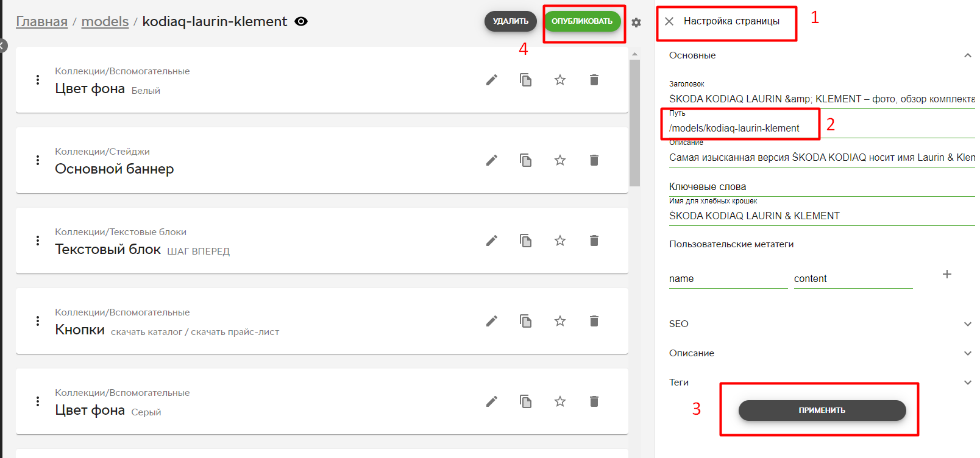Click the block list scrollbar thumb
980x458 pixels.
pos(635,122)
